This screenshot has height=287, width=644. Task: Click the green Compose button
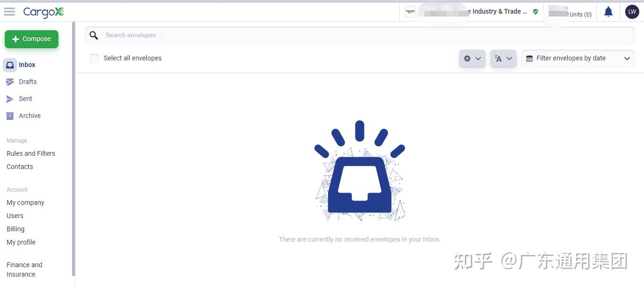(31, 39)
